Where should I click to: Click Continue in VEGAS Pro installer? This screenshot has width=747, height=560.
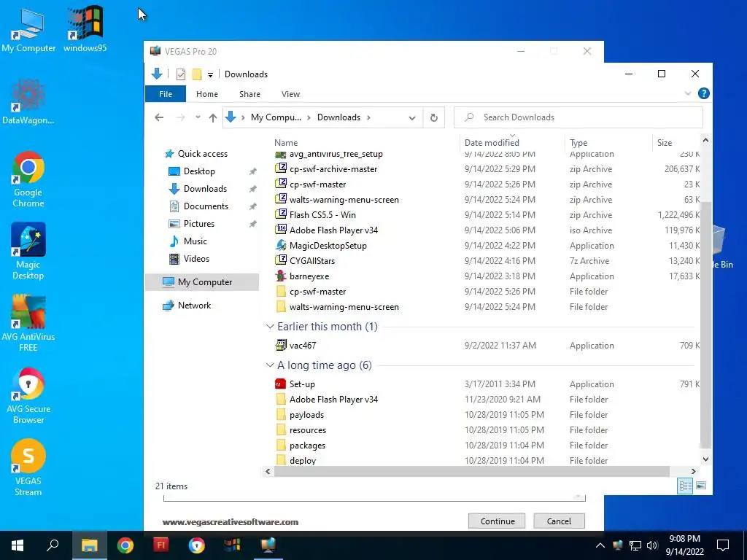pos(497,521)
